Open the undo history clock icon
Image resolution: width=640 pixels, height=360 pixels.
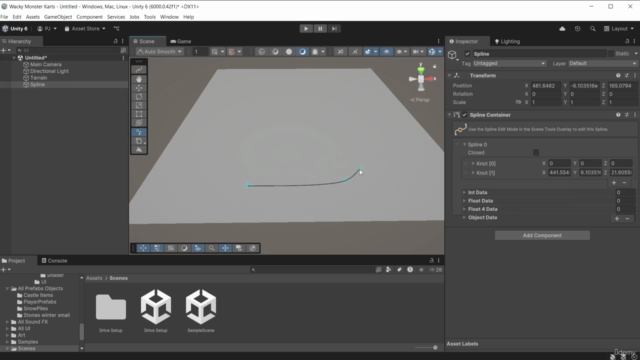click(x=577, y=29)
